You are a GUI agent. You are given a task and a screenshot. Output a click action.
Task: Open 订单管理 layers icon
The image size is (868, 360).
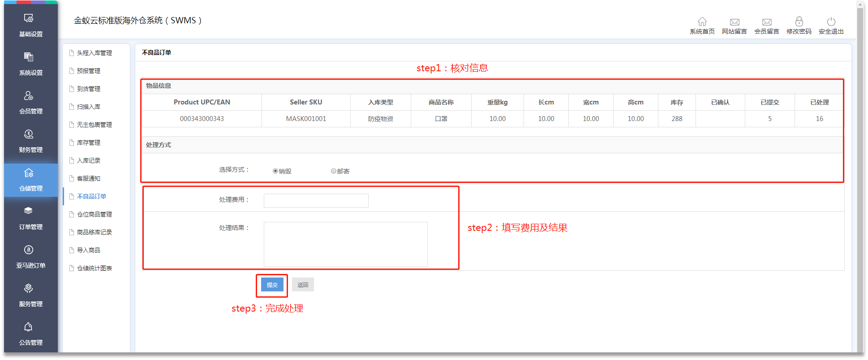tap(29, 211)
